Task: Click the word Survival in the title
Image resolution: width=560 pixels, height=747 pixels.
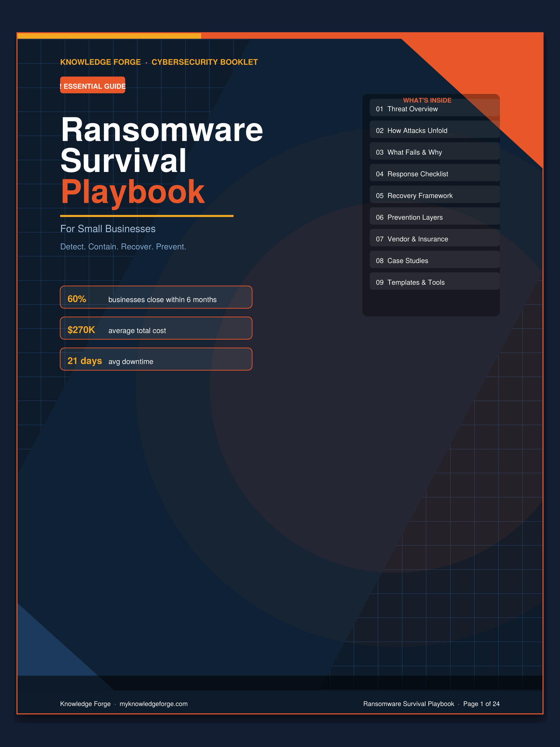Action: (x=124, y=160)
